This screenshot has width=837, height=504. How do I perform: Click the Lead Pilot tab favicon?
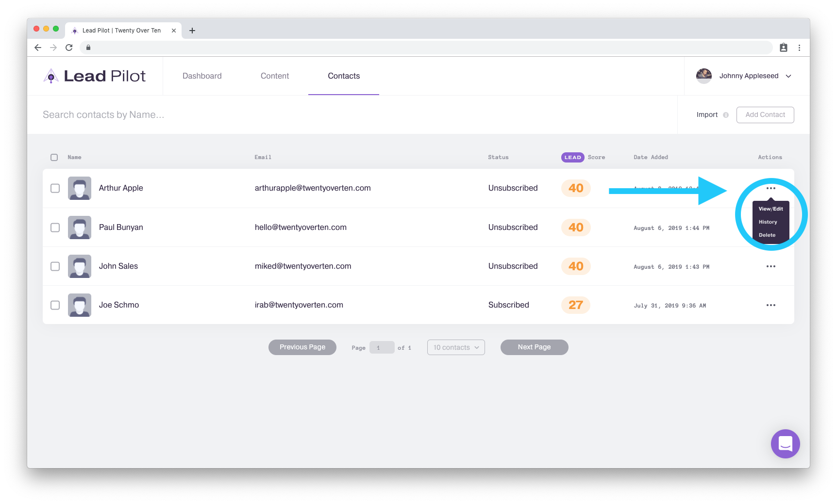pos(75,31)
